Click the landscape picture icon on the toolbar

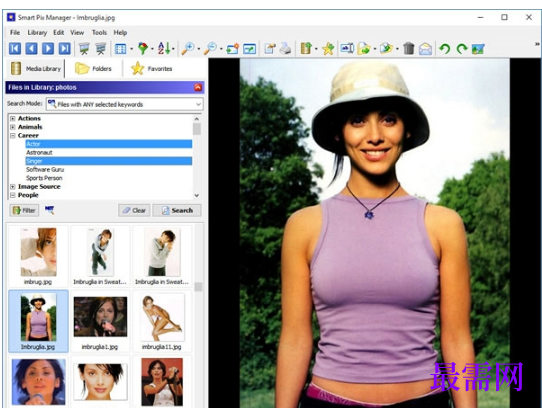tap(478, 49)
